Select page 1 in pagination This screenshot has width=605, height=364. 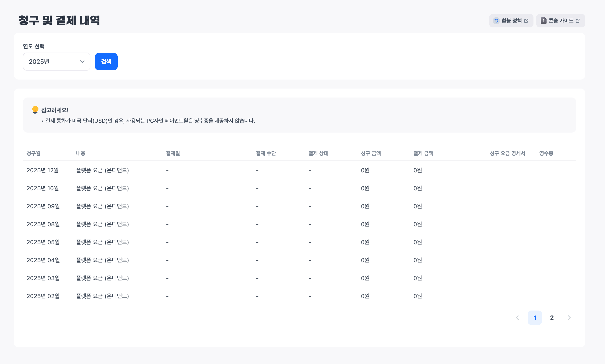(535, 318)
